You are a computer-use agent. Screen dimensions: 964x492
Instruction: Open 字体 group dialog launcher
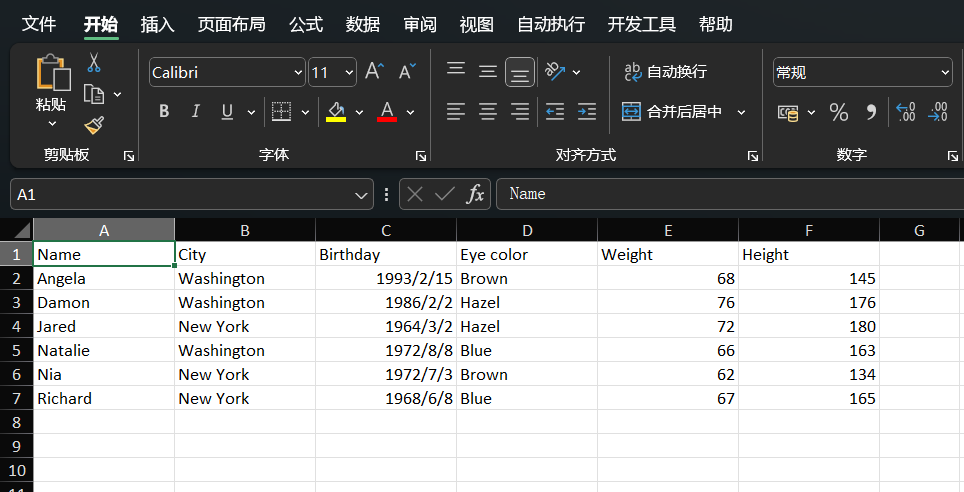point(421,156)
